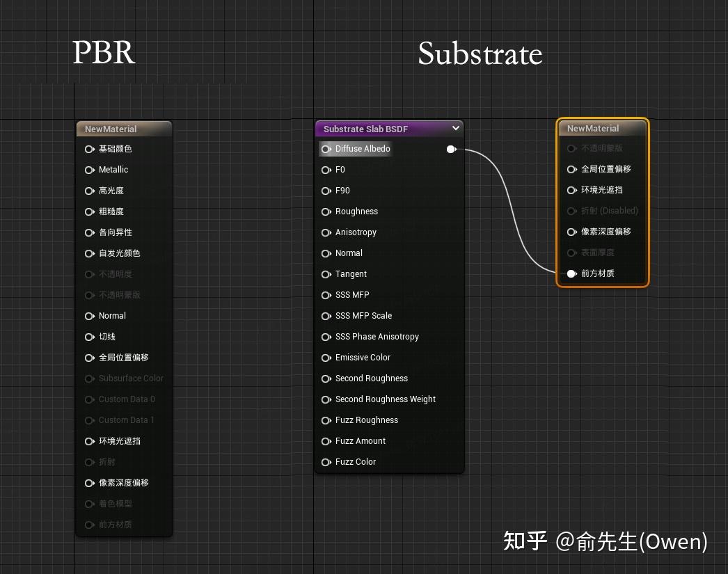Select the 前方材质 input pin on NewMaterial
This screenshot has height=574, width=728.
570,273
